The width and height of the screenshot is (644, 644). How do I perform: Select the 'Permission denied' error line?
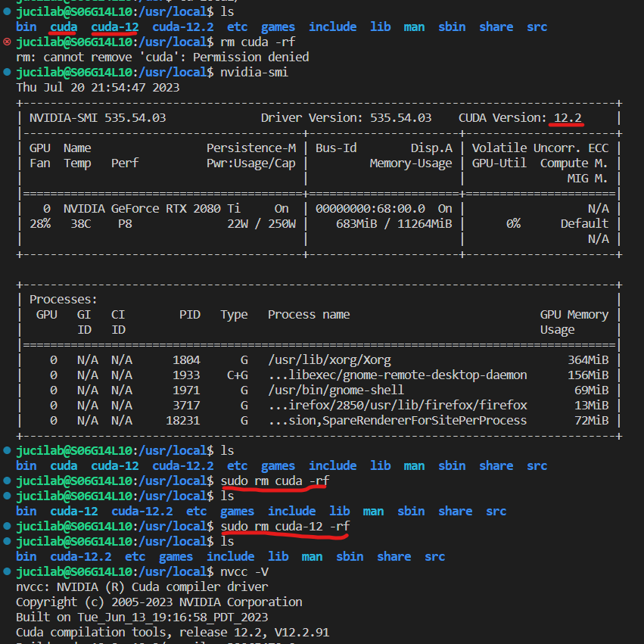coord(162,57)
